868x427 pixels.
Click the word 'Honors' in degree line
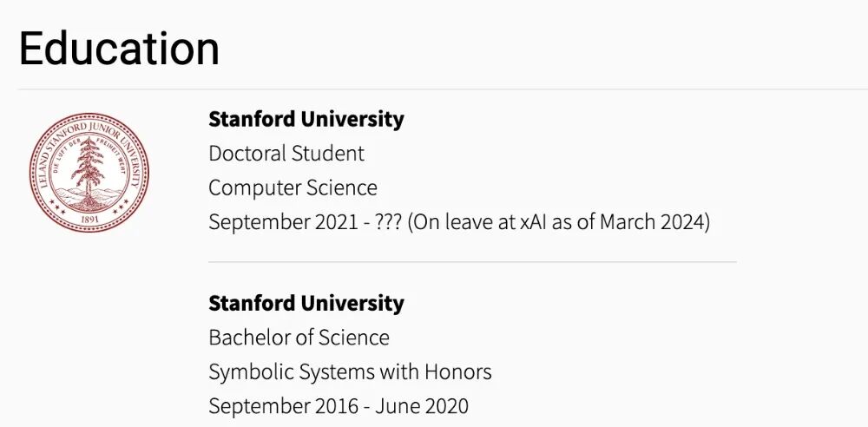457,372
